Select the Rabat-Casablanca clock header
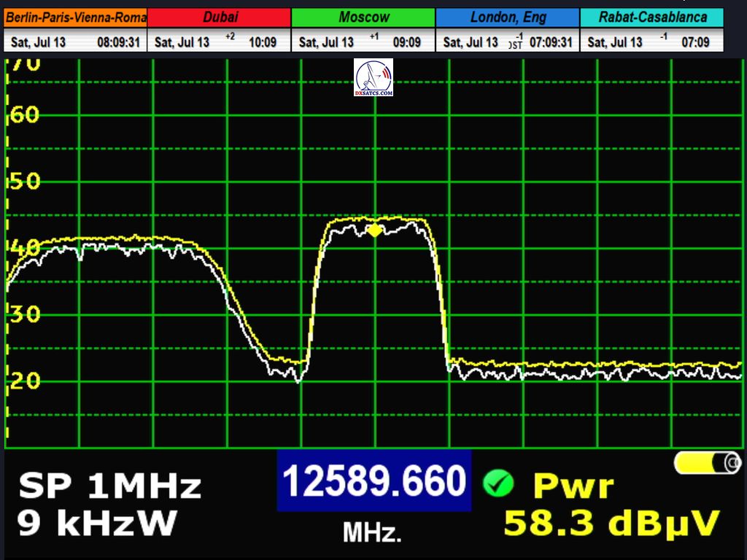Screen dimensions: 747x560 (652, 17)
